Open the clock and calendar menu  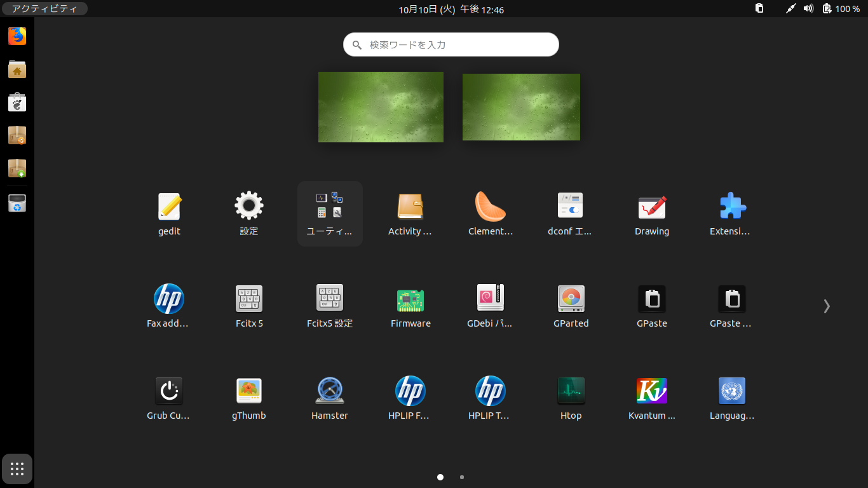pos(452,9)
